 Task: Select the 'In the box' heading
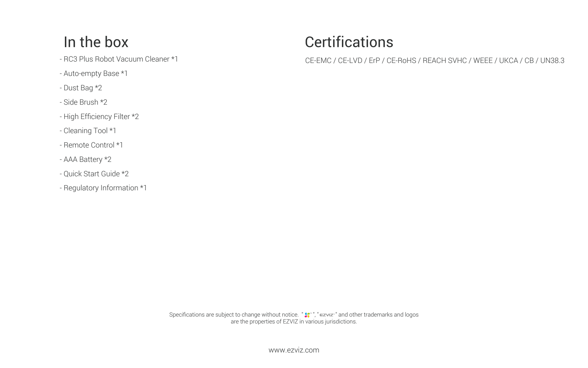(96, 42)
